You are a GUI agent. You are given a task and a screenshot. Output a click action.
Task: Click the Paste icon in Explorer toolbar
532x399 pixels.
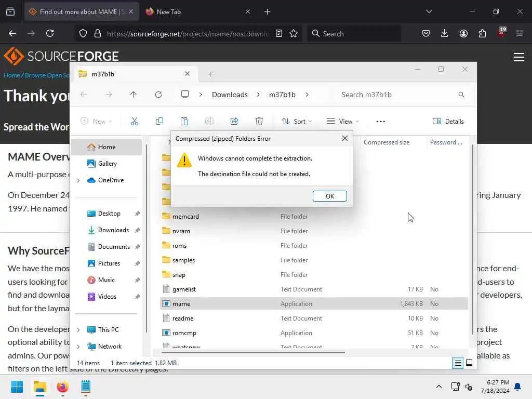[184, 121]
